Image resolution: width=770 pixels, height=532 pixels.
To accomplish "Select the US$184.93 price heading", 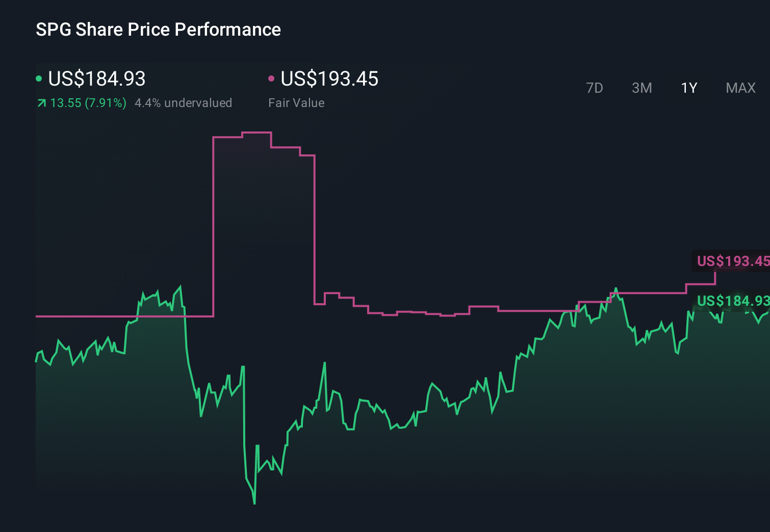I will pyautogui.click(x=96, y=78).
